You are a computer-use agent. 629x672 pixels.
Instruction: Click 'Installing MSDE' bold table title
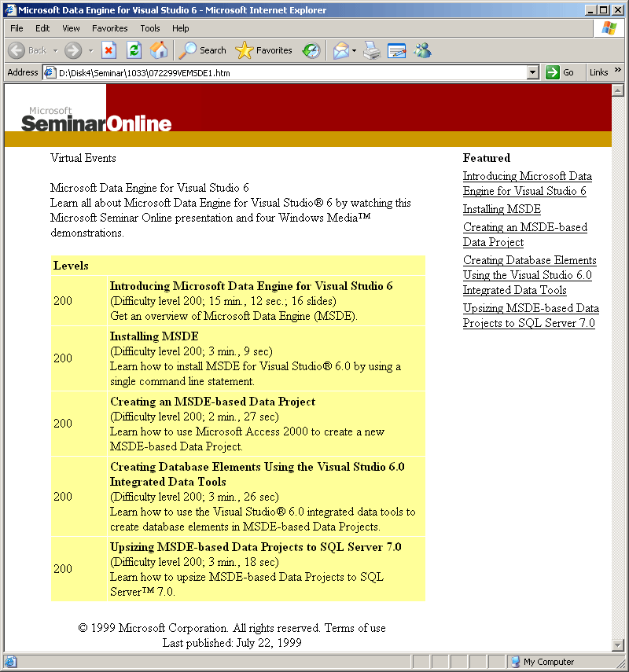coord(154,336)
